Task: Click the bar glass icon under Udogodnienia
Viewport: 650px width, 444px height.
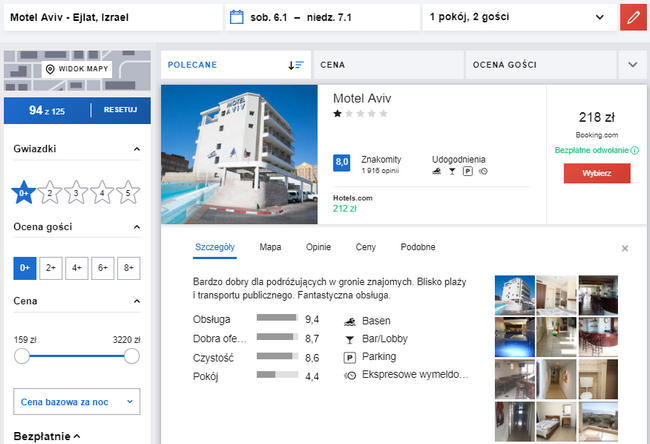Action: click(x=452, y=171)
